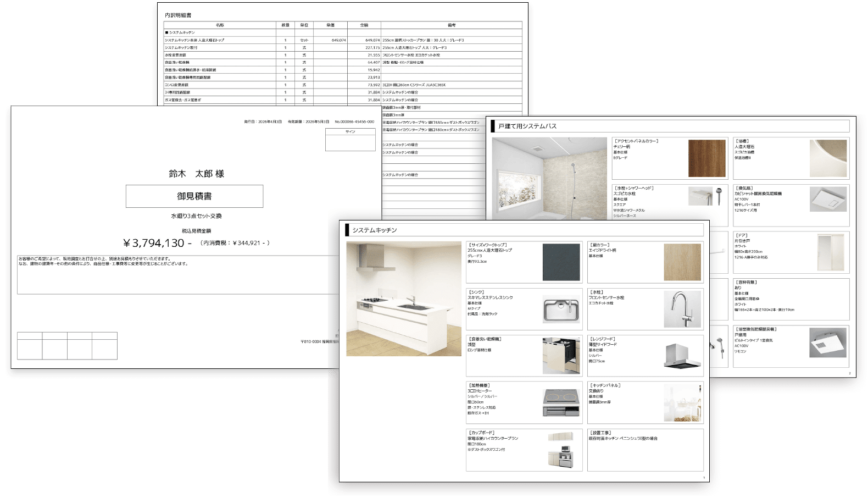Select the 3-burner IH heater image
This screenshot has width=868, height=497.
561,404
